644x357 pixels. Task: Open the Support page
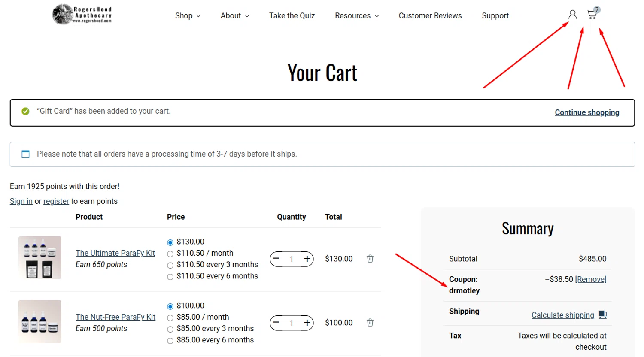click(495, 16)
